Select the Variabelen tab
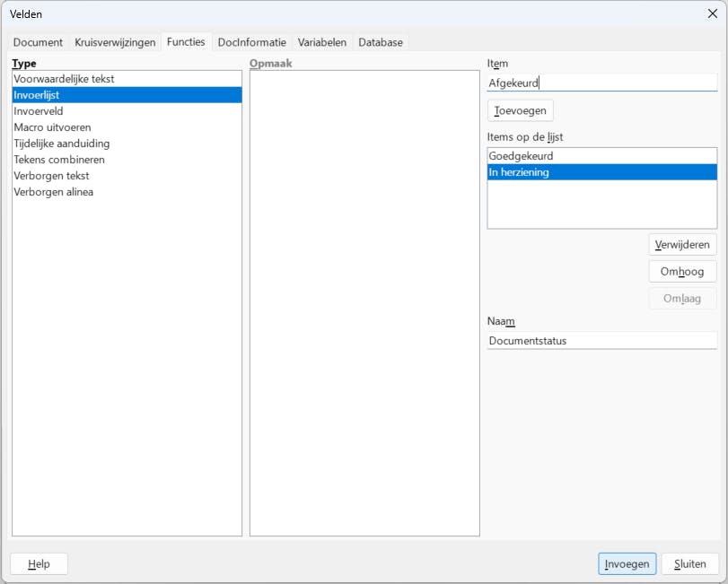 (322, 42)
